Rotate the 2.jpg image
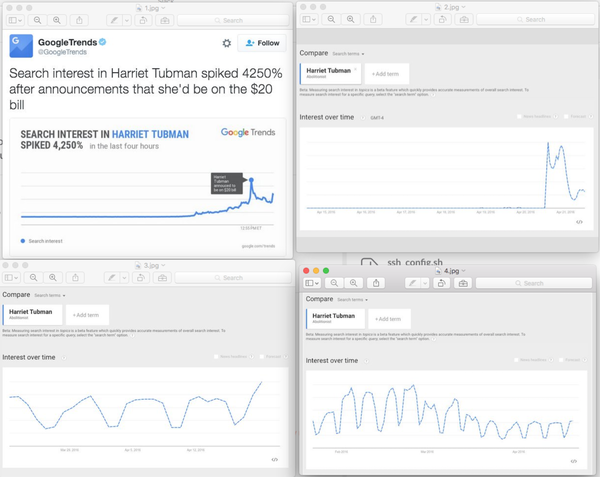Screen dimensions: 600x477 pyautogui.click(x=442, y=19)
